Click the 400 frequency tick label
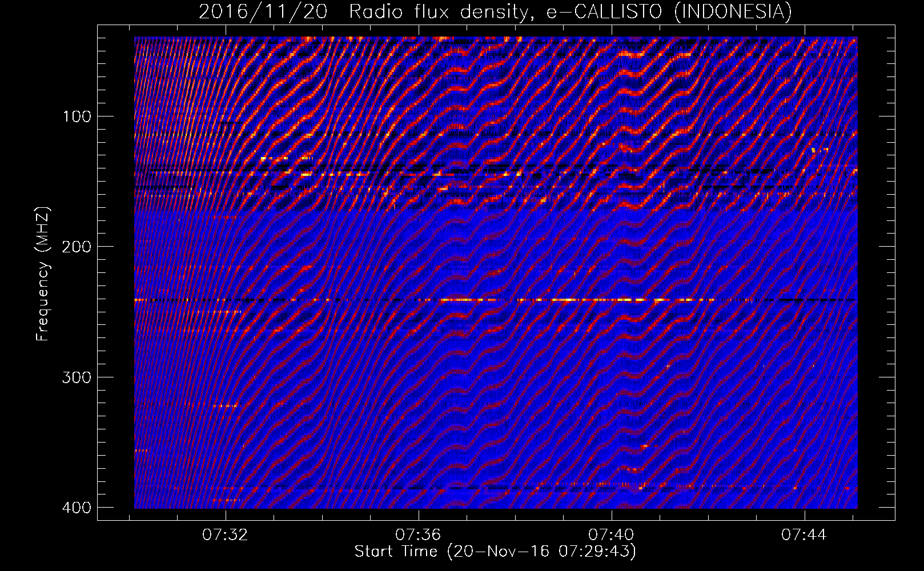Image resolution: width=924 pixels, height=571 pixels. click(x=77, y=508)
